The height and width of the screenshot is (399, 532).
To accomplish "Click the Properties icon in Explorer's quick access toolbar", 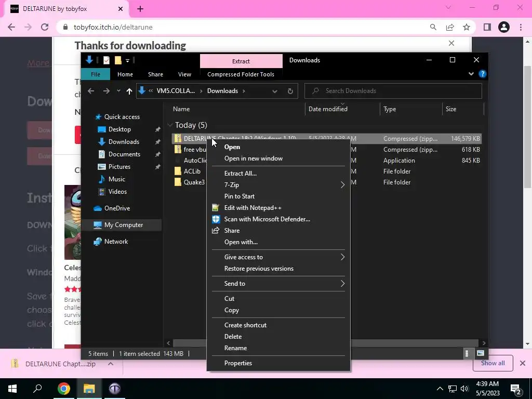I will point(106,60).
